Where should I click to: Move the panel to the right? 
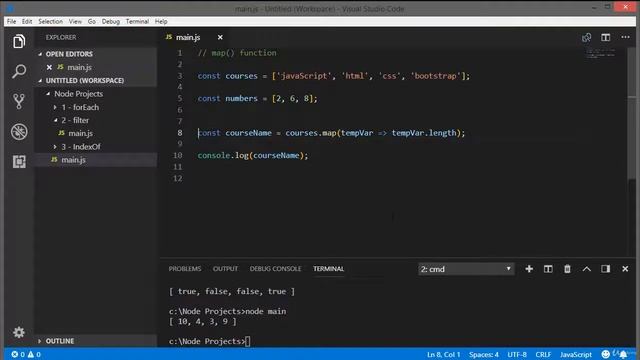pos(606,269)
